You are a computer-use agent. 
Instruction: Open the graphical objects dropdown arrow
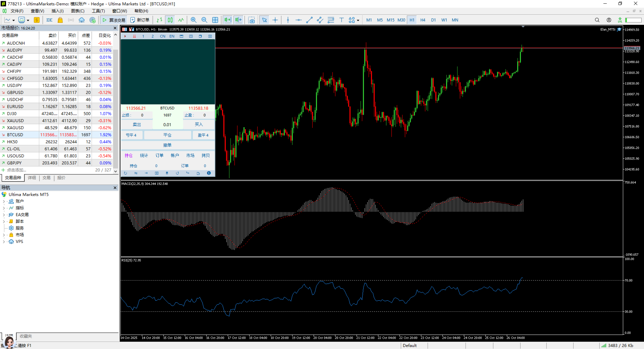(358, 20)
